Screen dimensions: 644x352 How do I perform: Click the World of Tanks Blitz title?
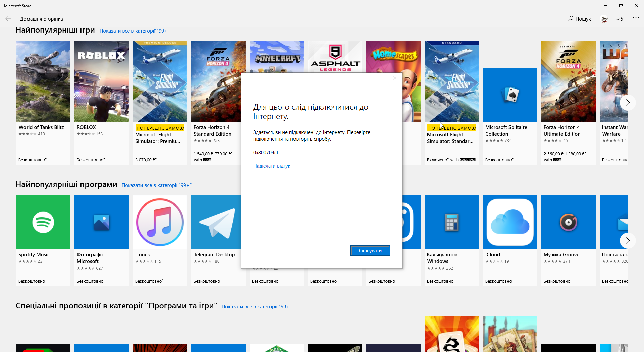pyautogui.click(x=41, y=127)
